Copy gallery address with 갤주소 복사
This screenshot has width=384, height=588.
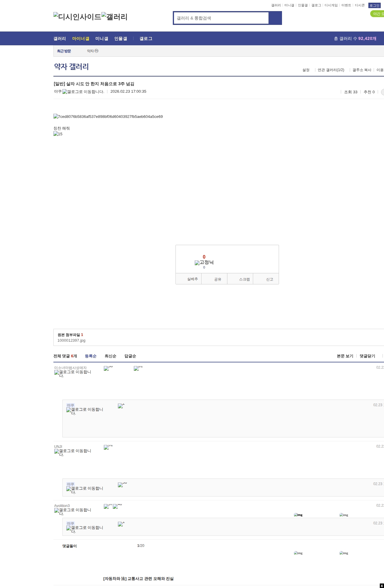coord(362,70)
